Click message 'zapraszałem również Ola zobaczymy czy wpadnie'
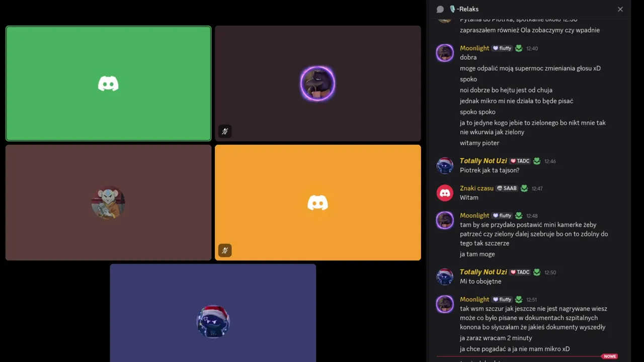This screenshot has height=362, width=644. tap(530, 30)
